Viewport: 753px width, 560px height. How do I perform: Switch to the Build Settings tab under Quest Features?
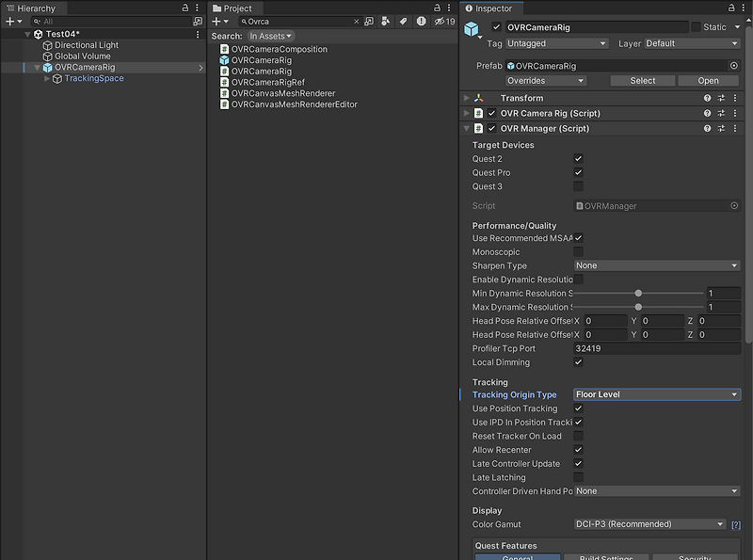[x=605, y=555]
